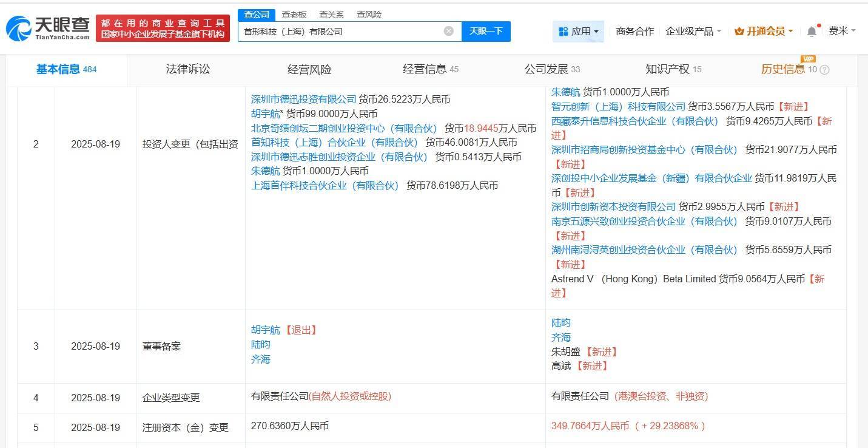The height and width of the screenshot is (448, 868).
Task: Switch to the 法律诉讼 tab
Action: pos(188,69)
